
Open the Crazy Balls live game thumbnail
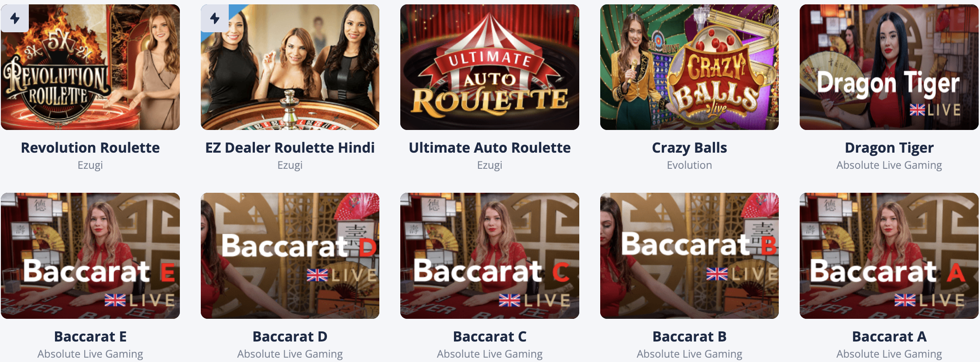pos(689,67)
